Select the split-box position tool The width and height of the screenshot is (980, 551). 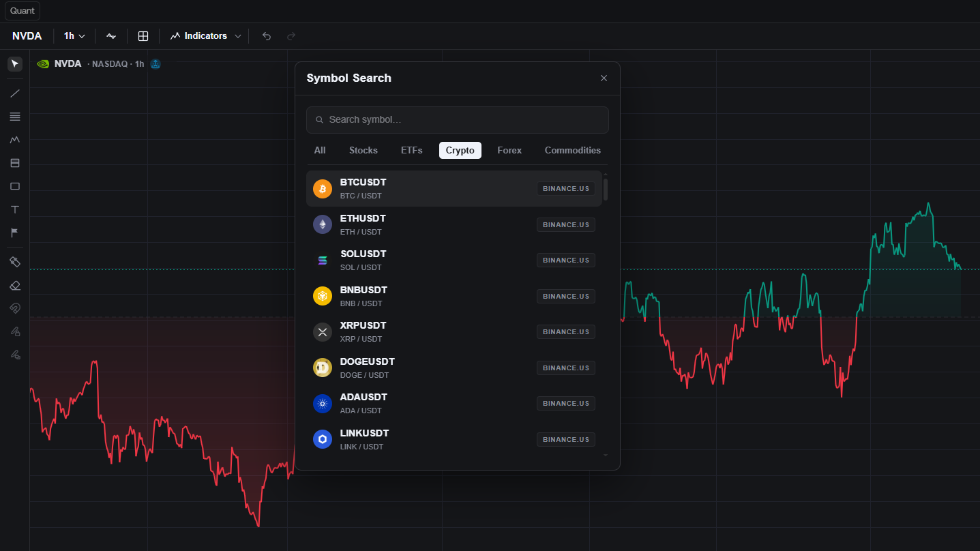point(15,163)
